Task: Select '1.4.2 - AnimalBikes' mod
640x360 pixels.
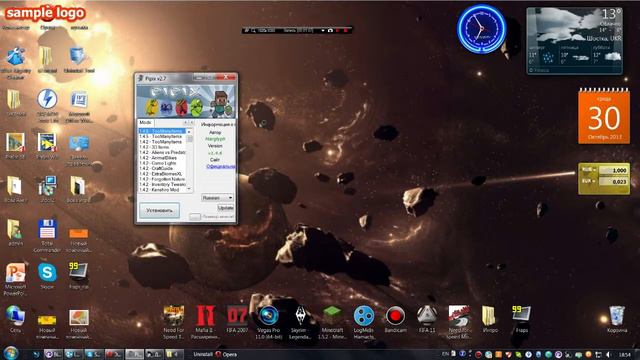Action: pos(162,158)
